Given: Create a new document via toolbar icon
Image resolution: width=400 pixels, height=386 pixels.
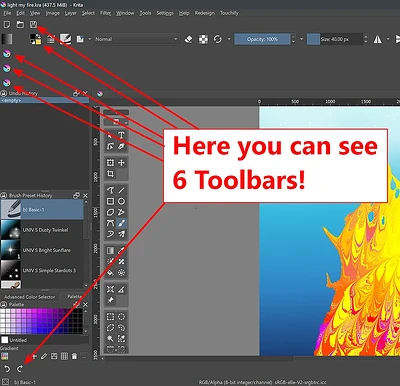Looking at the screenshot, I should 7,24.
